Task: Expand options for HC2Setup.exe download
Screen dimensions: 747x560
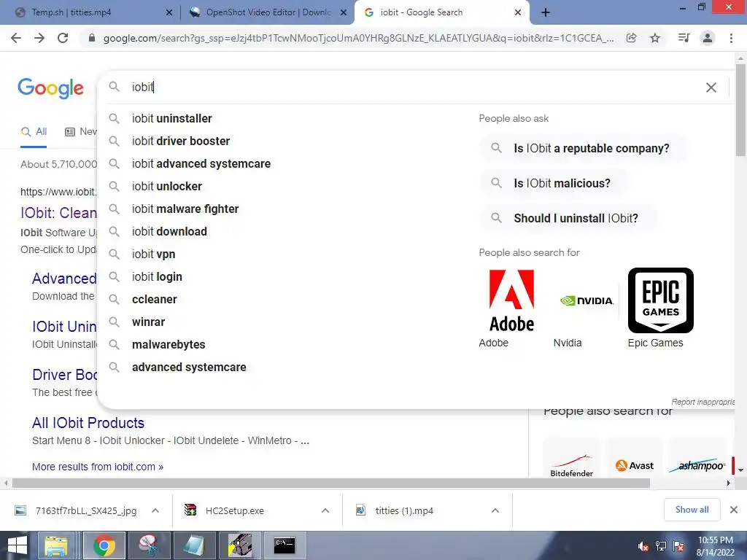Action: pos(325,510)
